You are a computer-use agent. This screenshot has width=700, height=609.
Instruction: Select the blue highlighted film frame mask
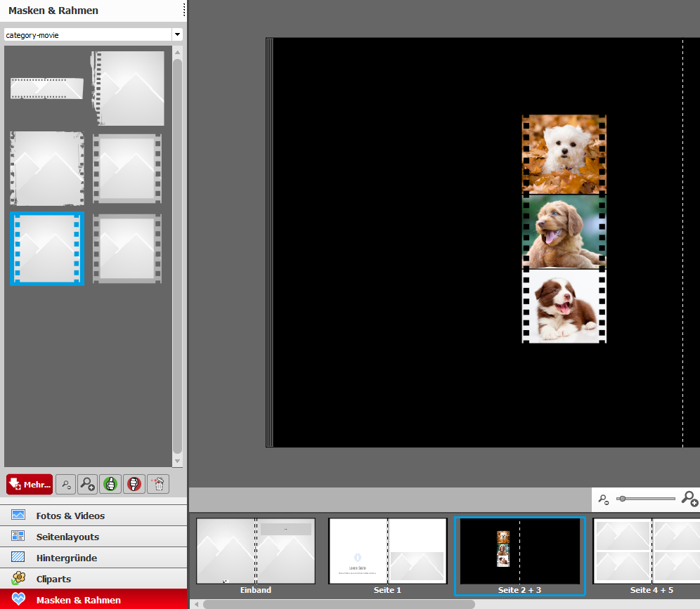[x=47, y=249]
